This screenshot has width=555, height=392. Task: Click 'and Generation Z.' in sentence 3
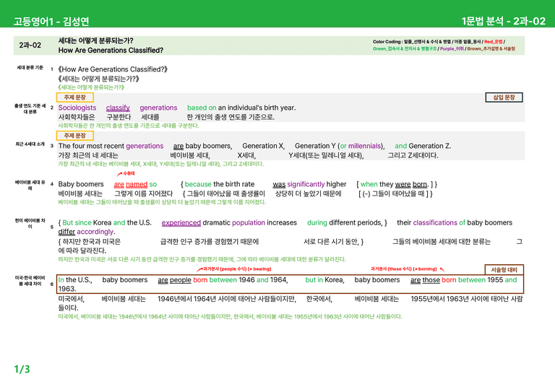423,146
